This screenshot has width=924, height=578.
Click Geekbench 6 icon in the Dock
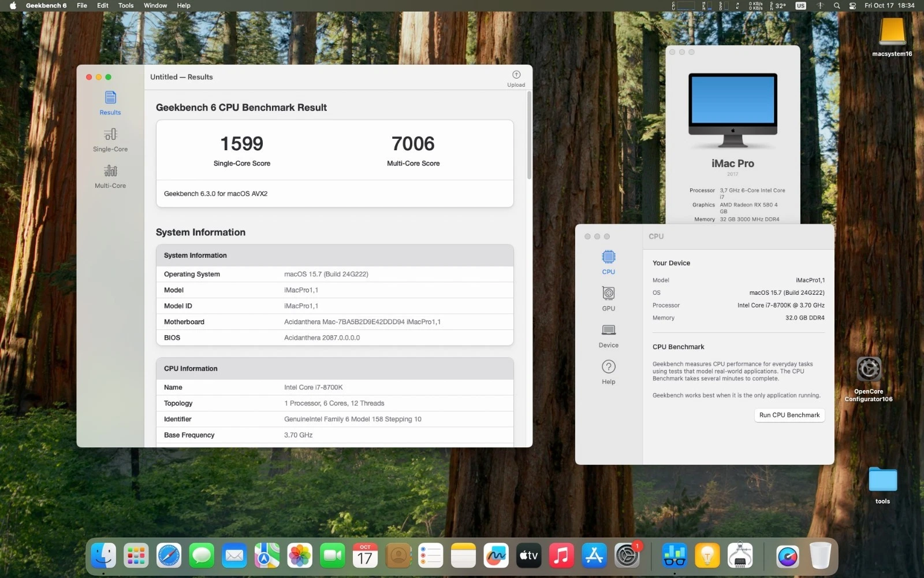pos(675,556)
